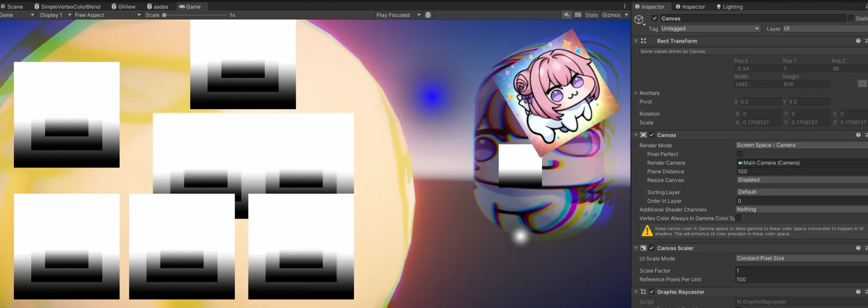Open the Play Focused dropdown

(398, 15)
